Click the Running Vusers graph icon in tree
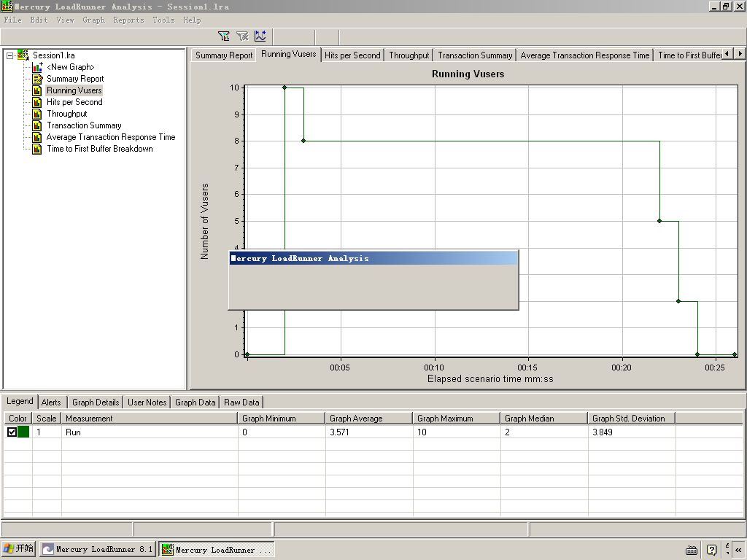The width and height of the screenshot is (747, 560). (x=37, y=90)
